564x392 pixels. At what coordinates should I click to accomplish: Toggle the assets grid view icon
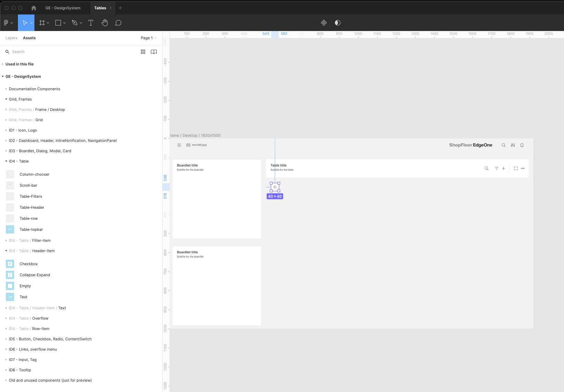tap(143, 52)
